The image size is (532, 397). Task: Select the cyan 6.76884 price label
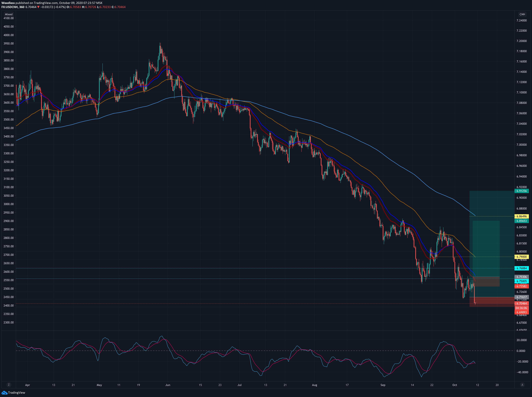click(x=521, y=268)
